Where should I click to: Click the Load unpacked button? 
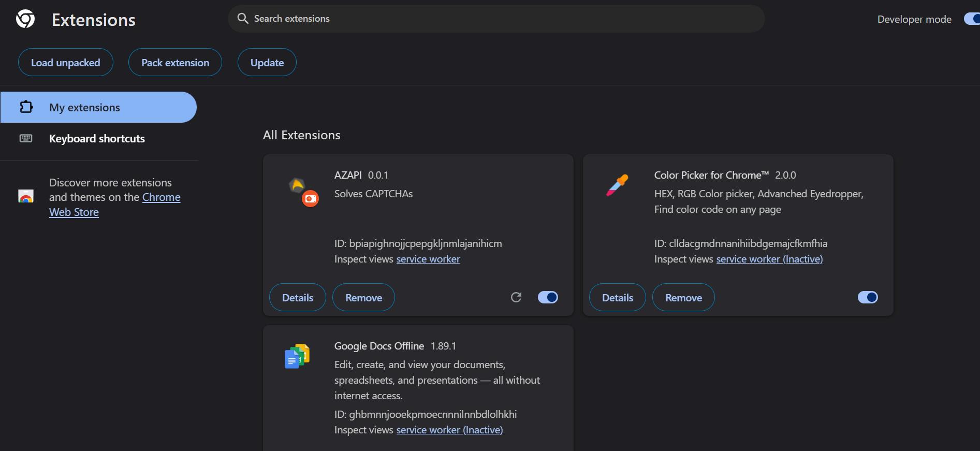(x=66, y=63)
